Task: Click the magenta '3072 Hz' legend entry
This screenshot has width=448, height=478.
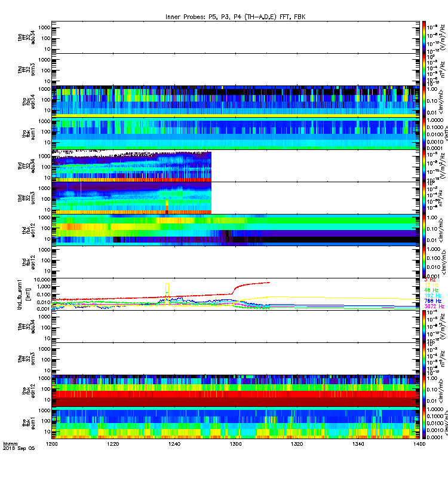Action: point(434,306)
